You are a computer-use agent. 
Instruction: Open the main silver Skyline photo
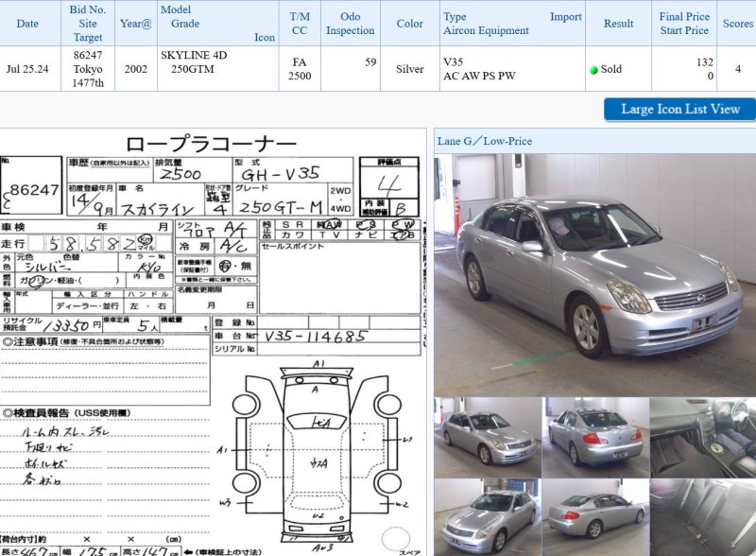(x=594, y=274)
